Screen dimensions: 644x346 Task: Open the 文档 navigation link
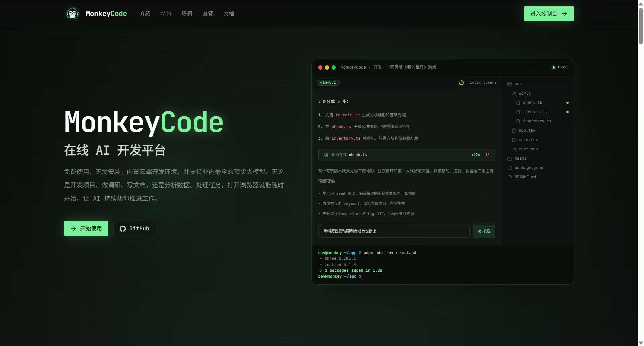(229, 14)
